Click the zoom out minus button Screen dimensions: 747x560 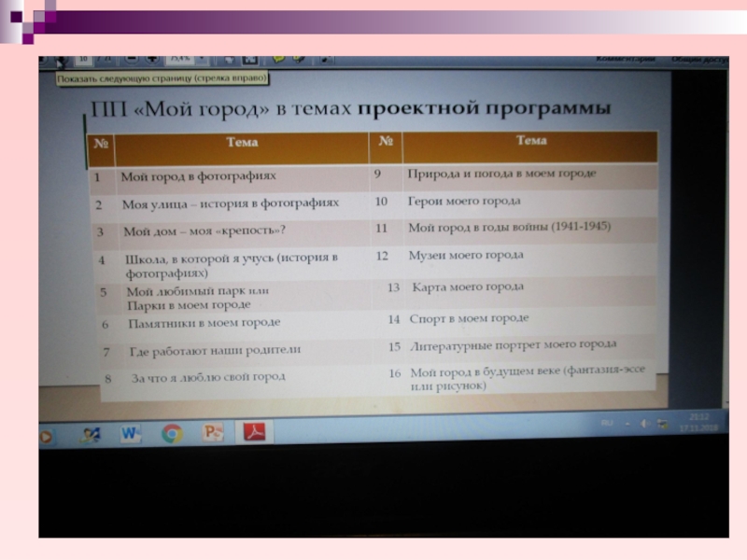pos(131,59)
